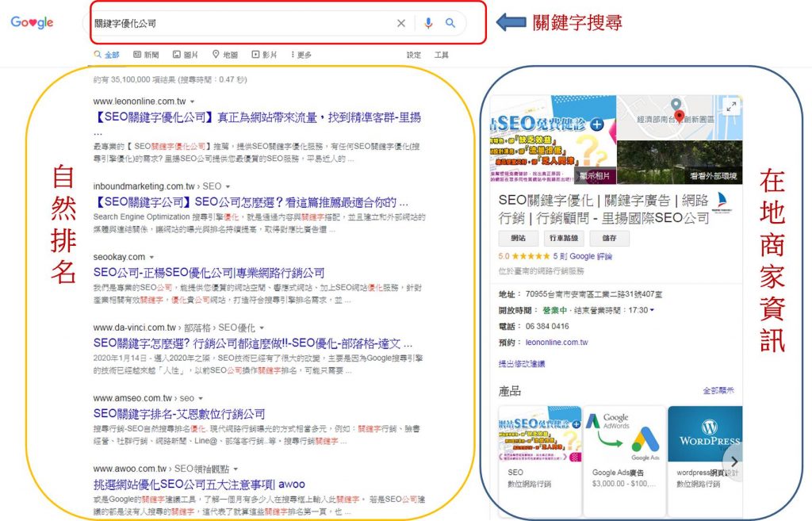812x521 pixels.
Task: Click the magnifying glass search icon
Action: pyautogui.click(x=450, y=23)
